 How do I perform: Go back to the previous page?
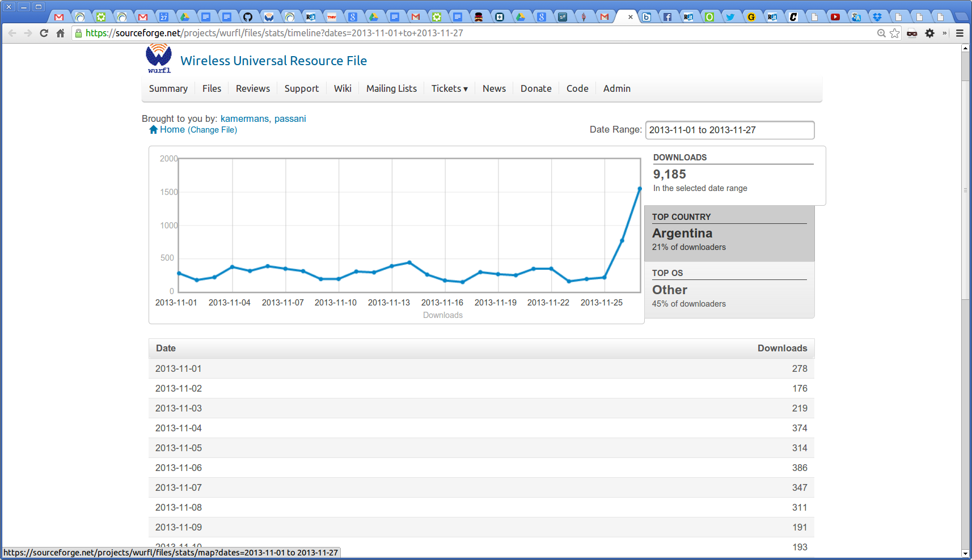pyautogui.click(x=12, y=33)
